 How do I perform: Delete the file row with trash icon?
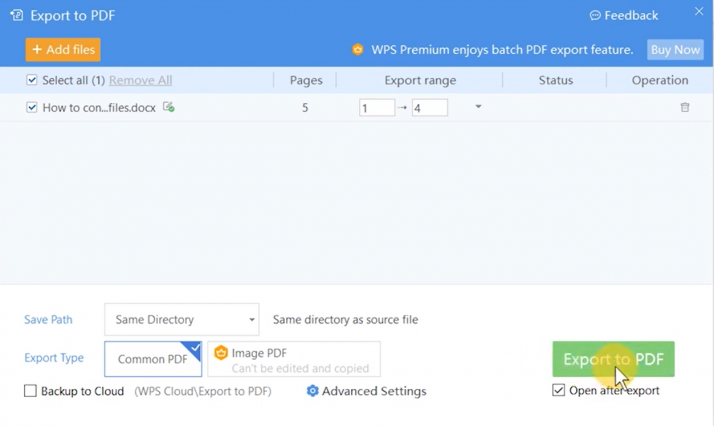click(684, 107)
